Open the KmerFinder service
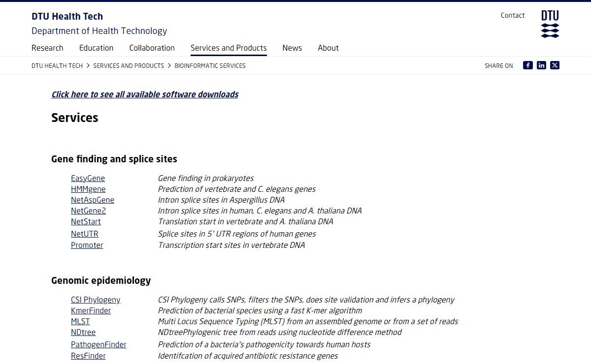The width and height of the screenshot is (591, 364). [91, 310]
